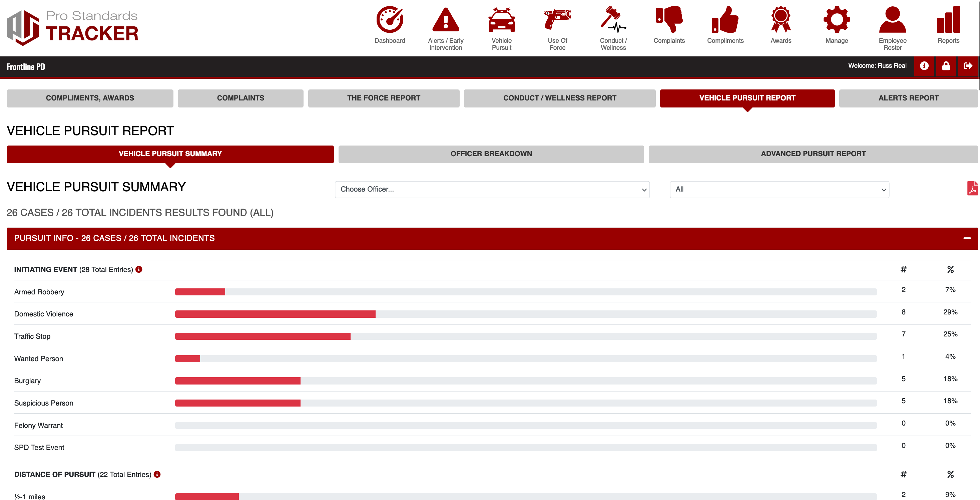Open Use Of Force taser icon

[x=557, y=20]
